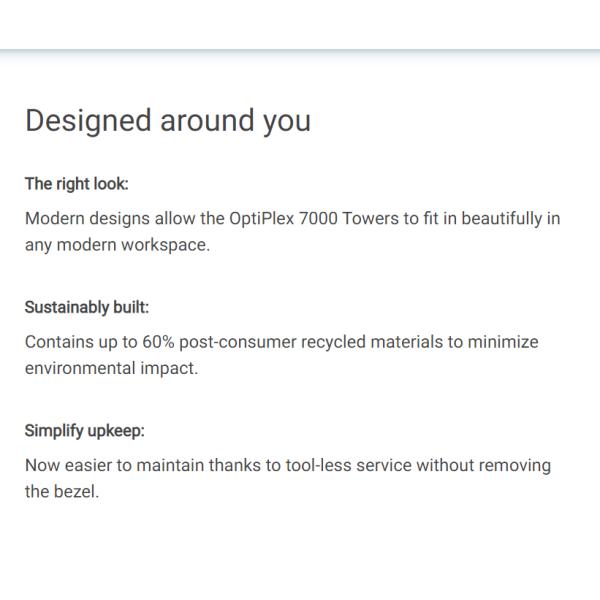
Task: Click the "Designed around you" heading
Action: click(167, 121)
